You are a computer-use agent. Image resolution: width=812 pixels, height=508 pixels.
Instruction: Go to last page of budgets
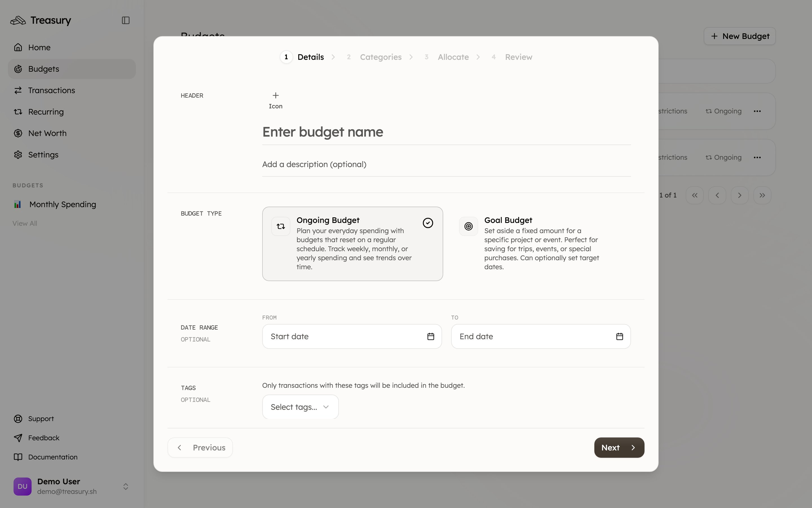(762, 195)
